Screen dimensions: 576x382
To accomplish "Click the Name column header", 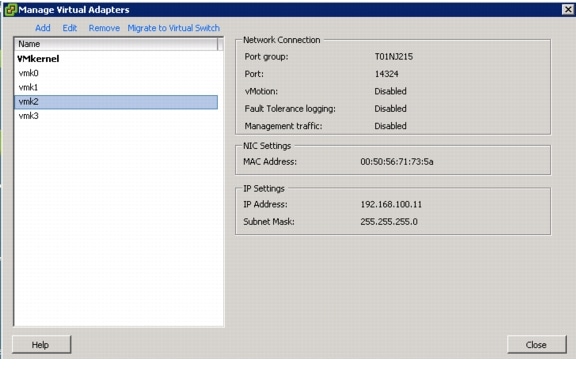I will [x=116, y=44].
